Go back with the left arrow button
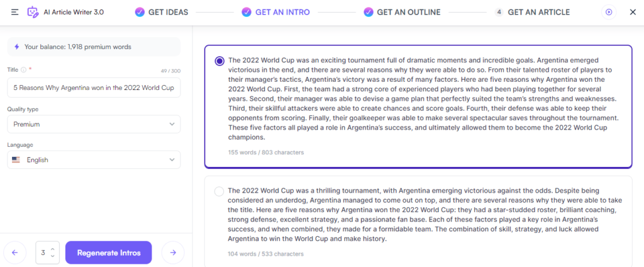Screen dimensions: 644x267 15,253
